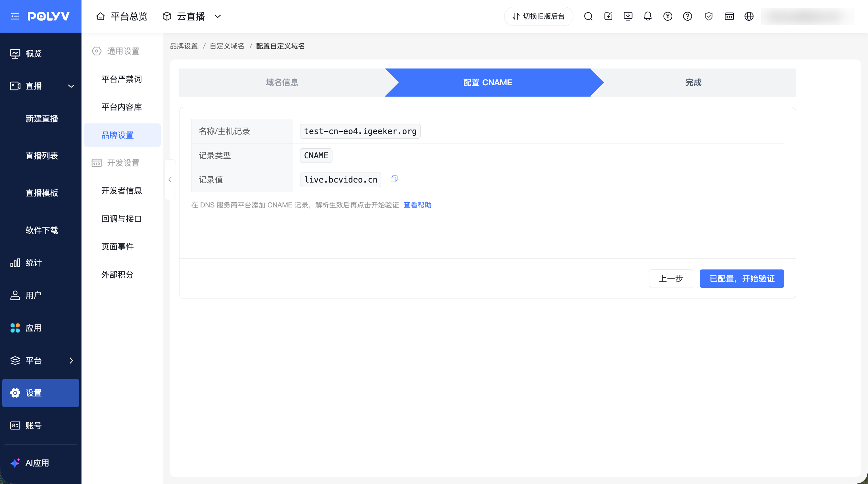Click the test-cn-eo4.igeeker.org host record value
This screenshot has height=484, width=868.
[360, 131]
